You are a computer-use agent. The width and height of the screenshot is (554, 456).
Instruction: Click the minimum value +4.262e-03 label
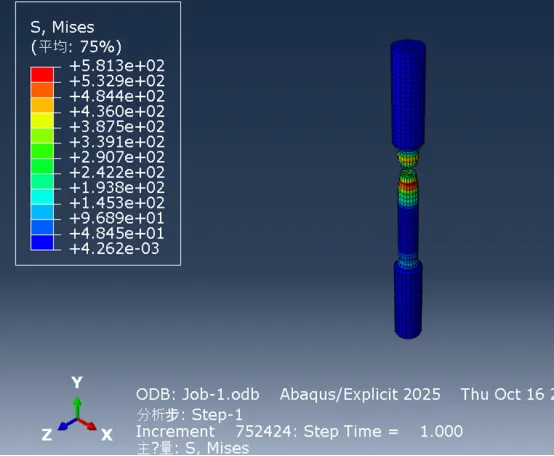(x=114, y=249)
